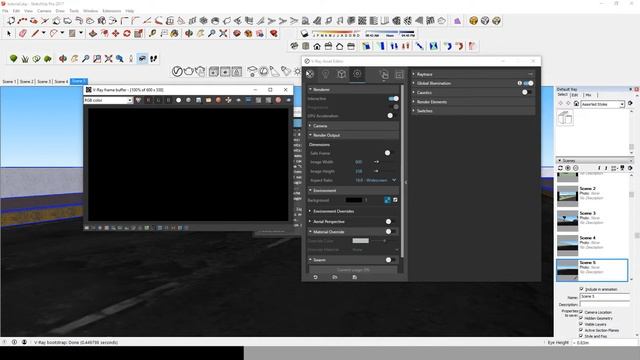640x360 pixels.
Task: Toggle the Swarm switch
Action: [x=390, y=260]
